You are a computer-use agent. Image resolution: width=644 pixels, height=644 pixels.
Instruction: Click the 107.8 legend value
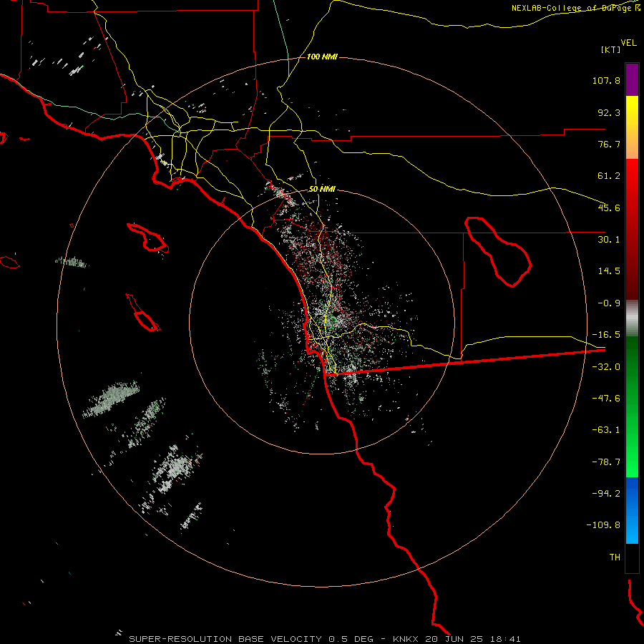pyautogui.click(x=606, y=80)
